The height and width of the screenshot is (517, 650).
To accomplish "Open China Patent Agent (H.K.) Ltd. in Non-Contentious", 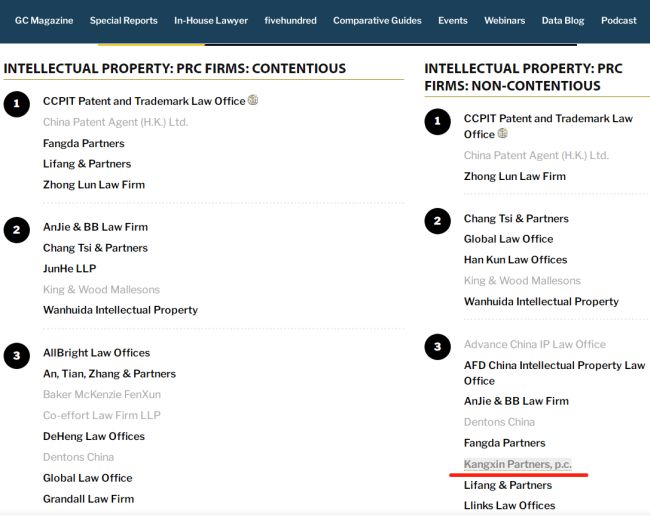I will pos(536,155).
